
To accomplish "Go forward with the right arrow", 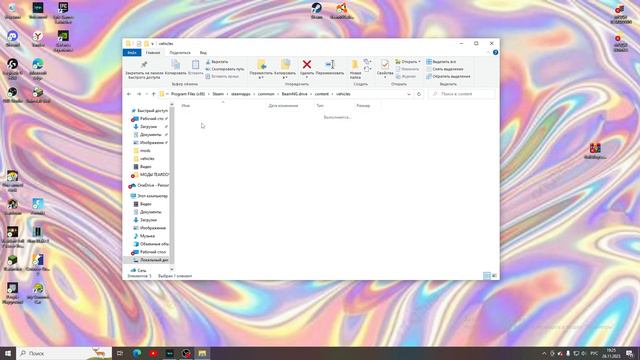I will click(139, 94).
